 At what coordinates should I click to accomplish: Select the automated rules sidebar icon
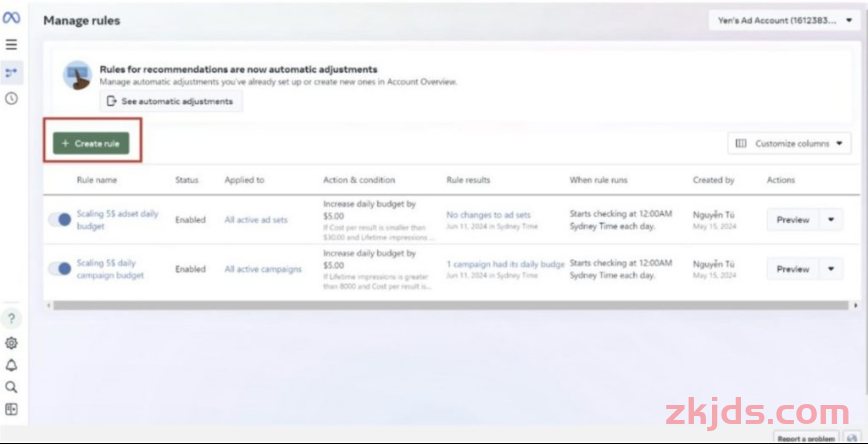(x=11, y=73)
